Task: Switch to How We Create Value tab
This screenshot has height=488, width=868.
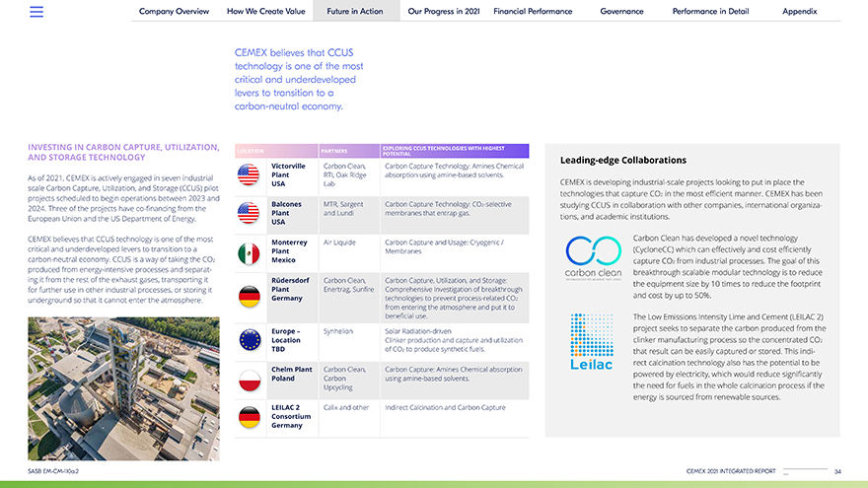Action: 263,12
